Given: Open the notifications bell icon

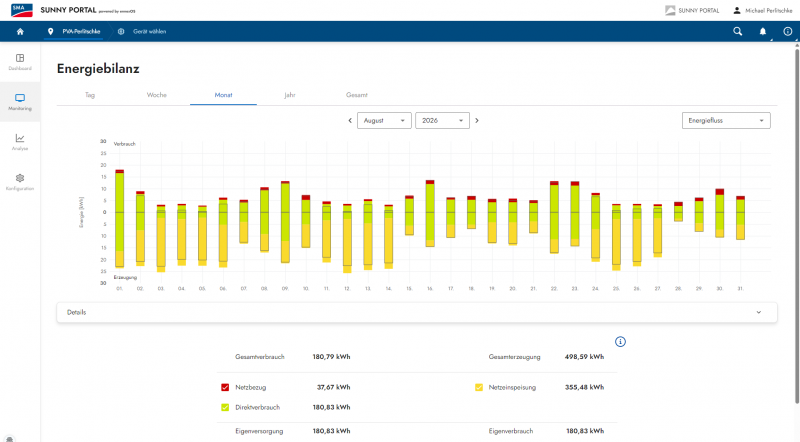Looking at the screenshot, I should (763, 32).
